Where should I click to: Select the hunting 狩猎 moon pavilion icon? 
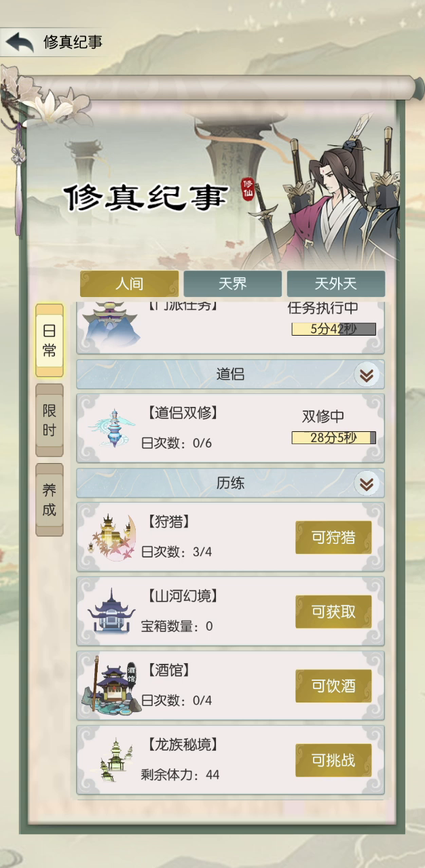coord(113,538)
